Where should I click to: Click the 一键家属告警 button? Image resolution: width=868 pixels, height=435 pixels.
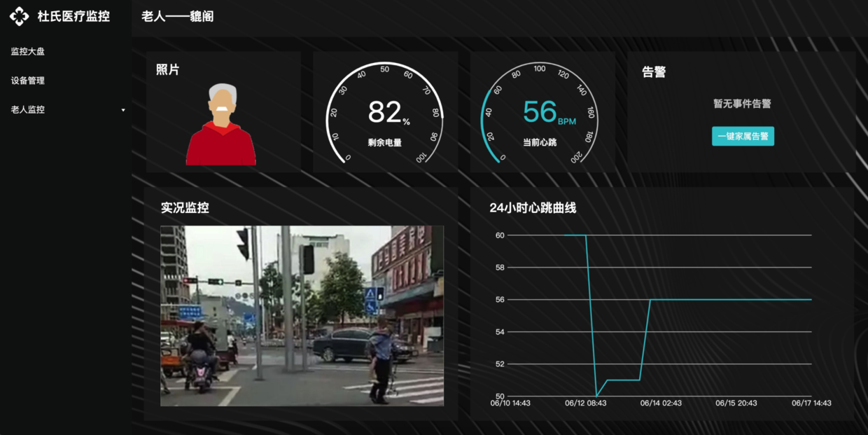click(x=743, y=136)
